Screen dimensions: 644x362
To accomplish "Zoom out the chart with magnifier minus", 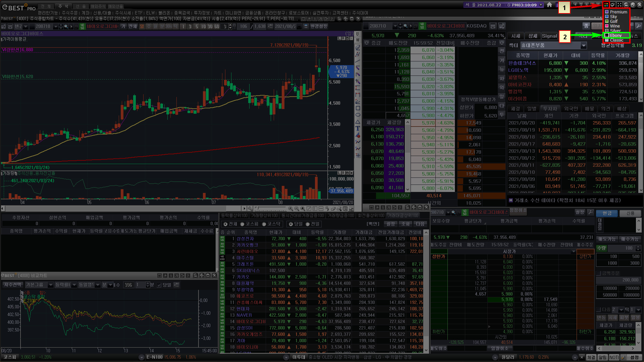I will [297, 209].
